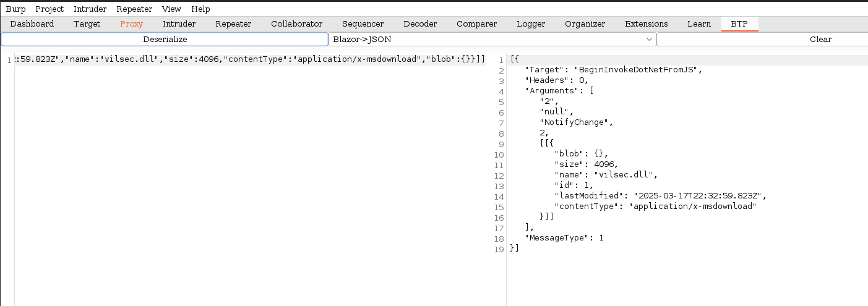Open the Blazor->JSON conversion dropdown
This screenshot has height=306, width=868.
(492, 39)
